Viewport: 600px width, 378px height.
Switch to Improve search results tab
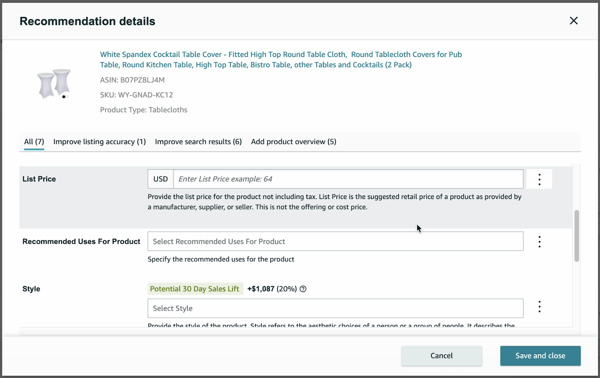click(198, 142)
